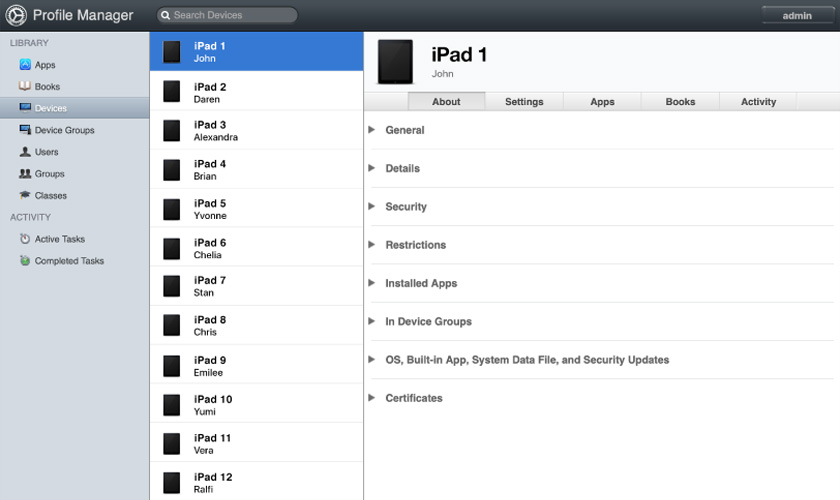Image resolution: width=840 pixels, height=500 pixels.
Task: Click the magnifier icon in the search field
Action: tap(166, 15)
